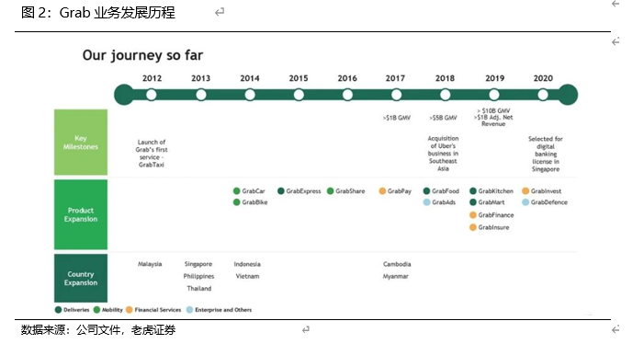Select the GrabFood deliveries dot icon
Image resolution: width=644 pixels, height=344 pixels.
coord(427,191)
